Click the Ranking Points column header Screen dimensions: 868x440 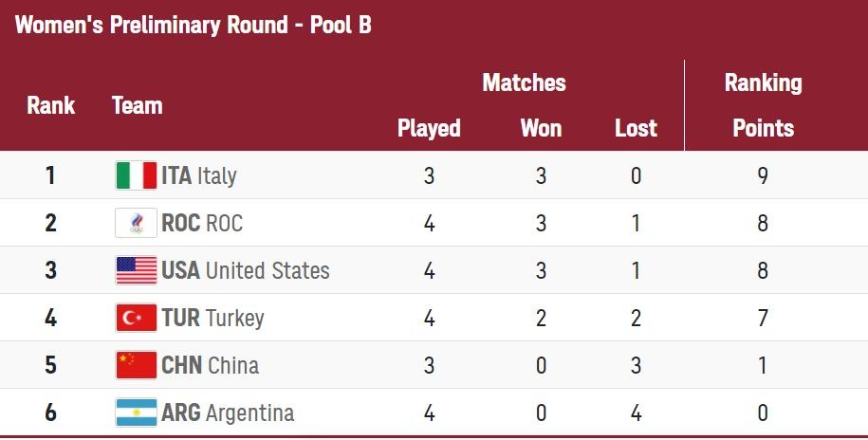[763, 105]
